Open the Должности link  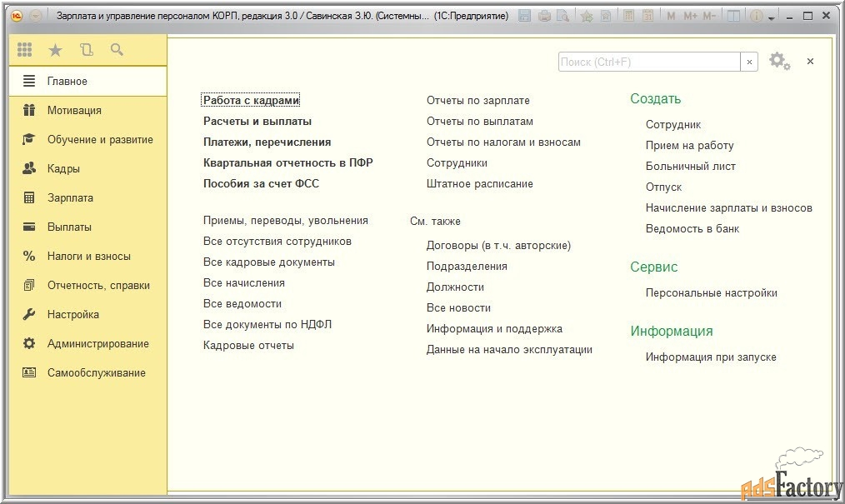click(x=455, y=287)
